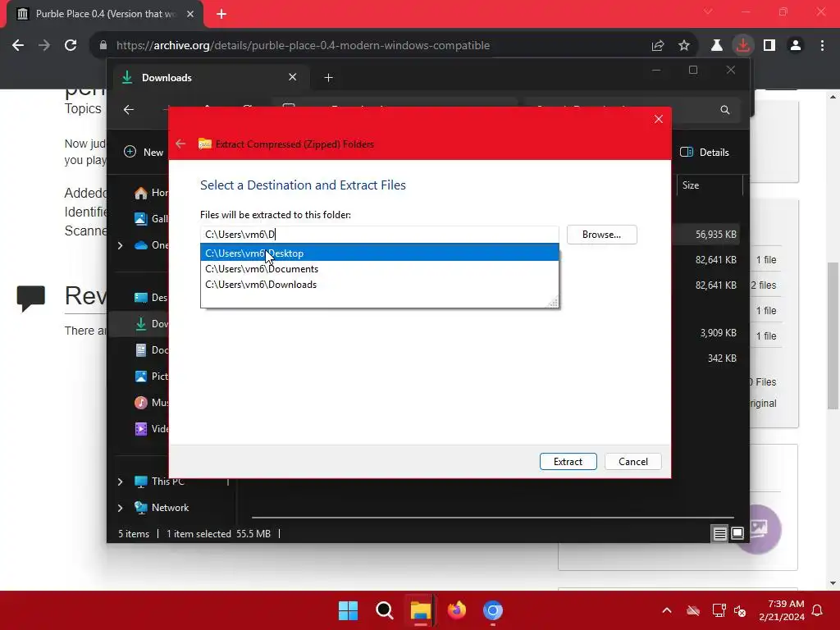The image size is (840, 630).
Task: Switch to Chrome from taskbar
Action: pos(493,610)
